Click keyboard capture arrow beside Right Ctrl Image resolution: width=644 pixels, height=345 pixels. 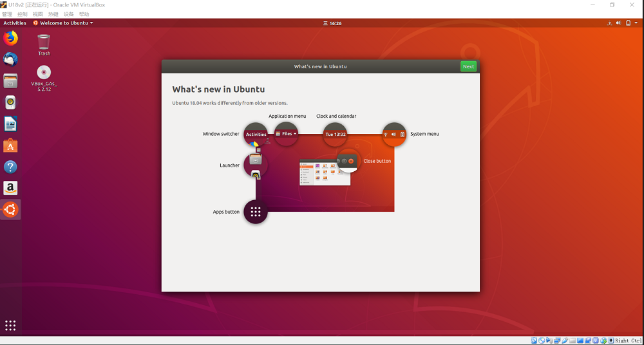(x=611, y=340)
